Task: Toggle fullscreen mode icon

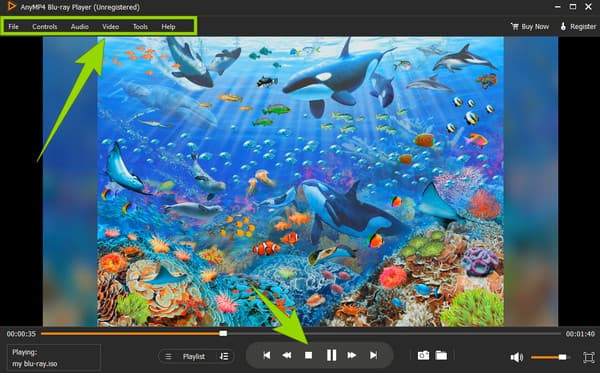Action: [x=589, y=357]
